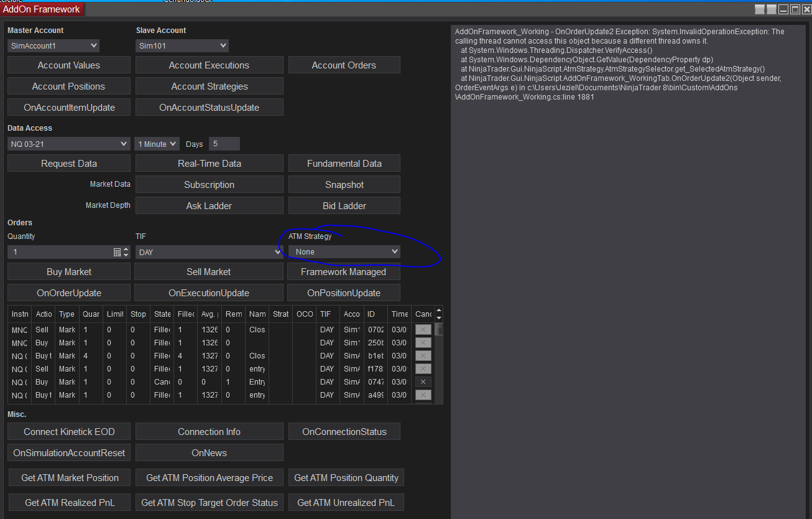Click Get ATM Realized PnL
The image size is (812, 519).
(x=70, y=503)
